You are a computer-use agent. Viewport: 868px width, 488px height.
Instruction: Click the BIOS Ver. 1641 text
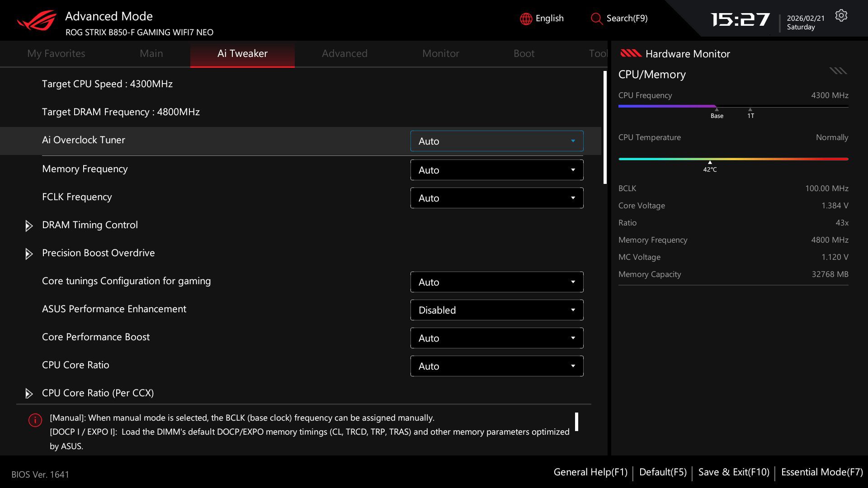click(x=40, y=474)
